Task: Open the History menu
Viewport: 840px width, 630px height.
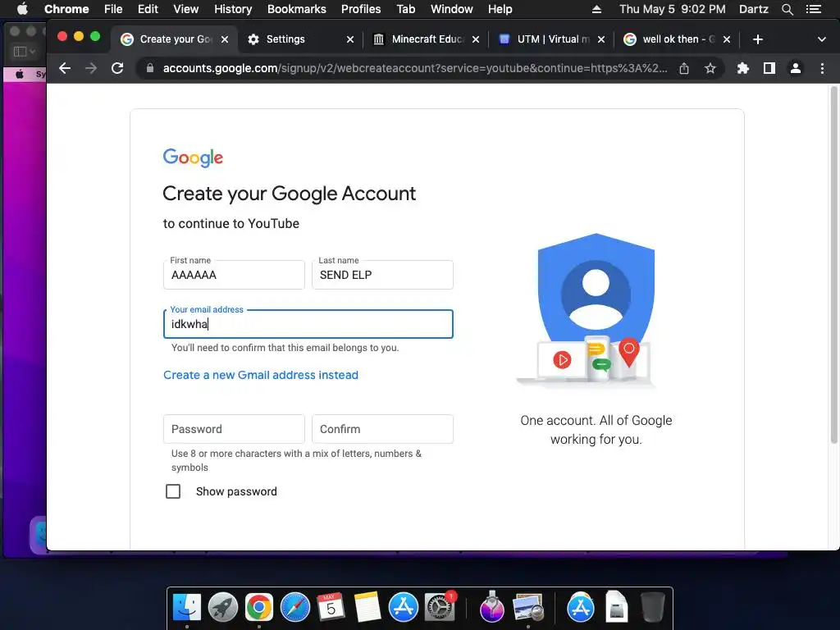Action: coord(233,9)
